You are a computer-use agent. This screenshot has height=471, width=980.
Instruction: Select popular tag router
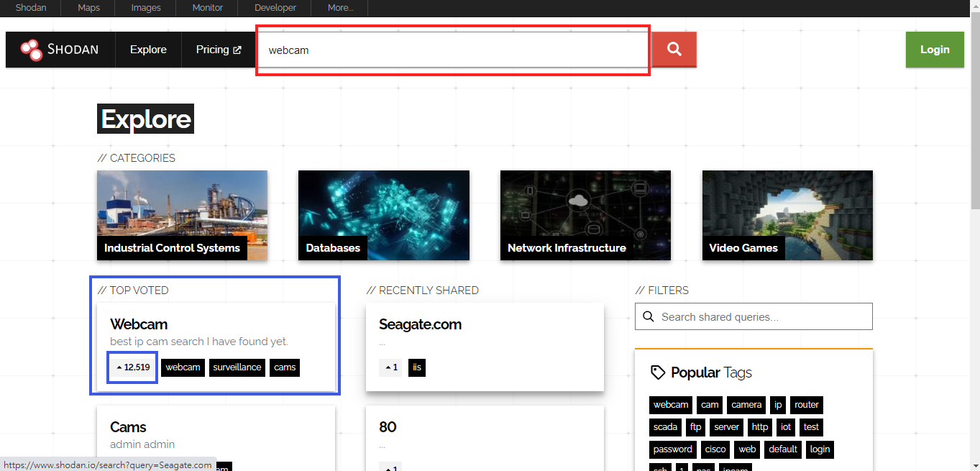[x=807, y=405]
